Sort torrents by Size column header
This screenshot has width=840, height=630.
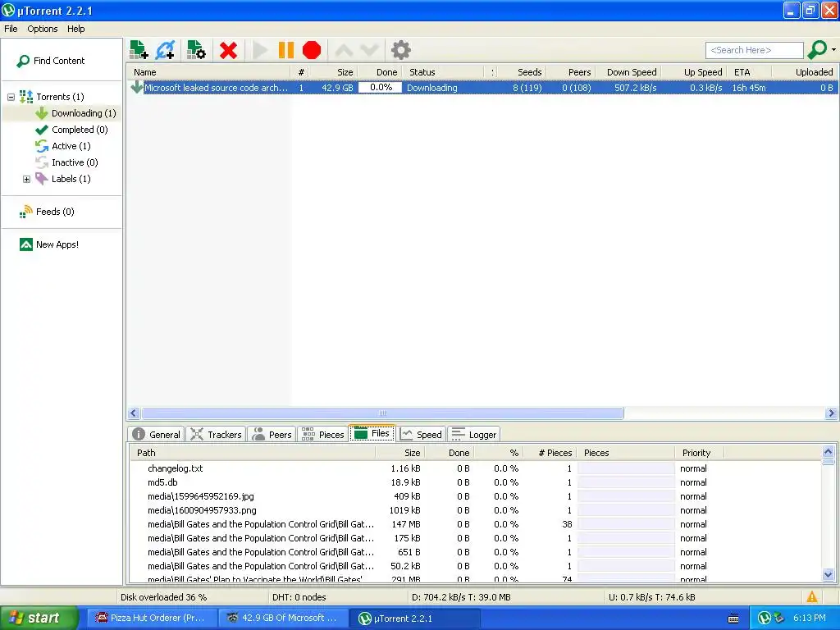click(x=333, y=72)
